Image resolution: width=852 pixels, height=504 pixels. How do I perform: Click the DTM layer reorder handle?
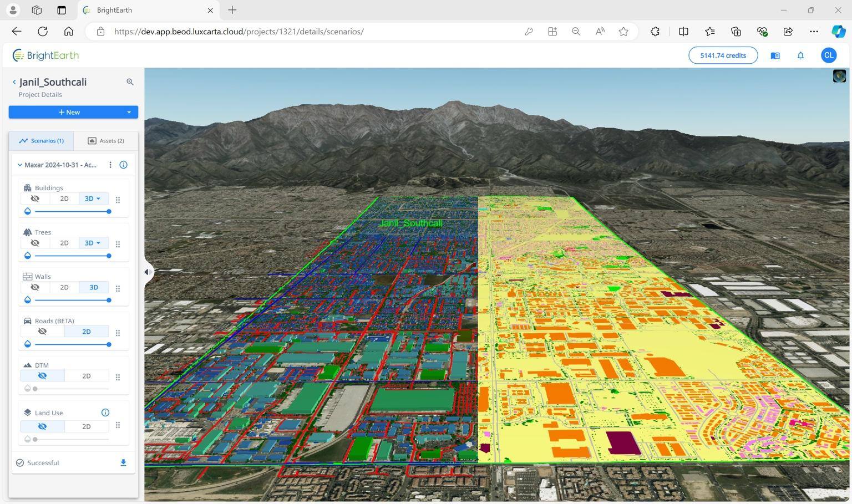[118, 377]
